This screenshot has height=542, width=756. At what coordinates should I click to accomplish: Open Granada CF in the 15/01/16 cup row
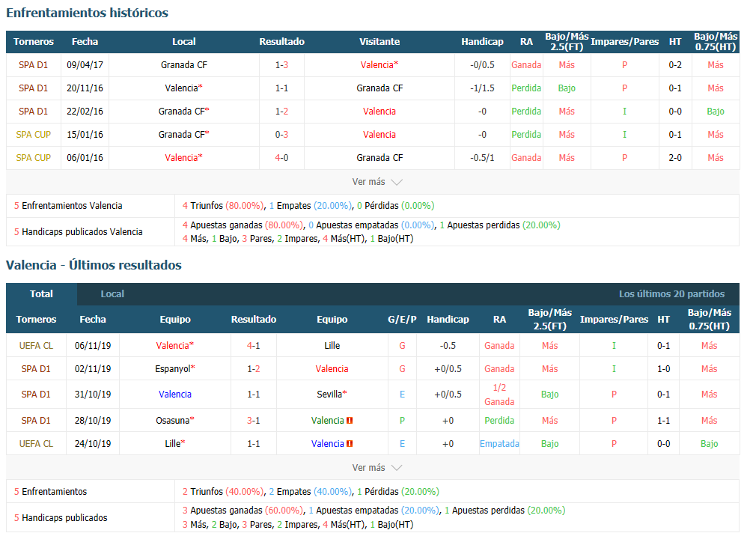[x=183, y=135]
